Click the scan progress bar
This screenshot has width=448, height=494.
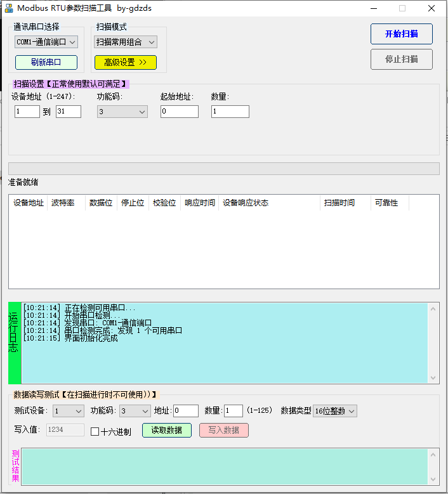223,169
